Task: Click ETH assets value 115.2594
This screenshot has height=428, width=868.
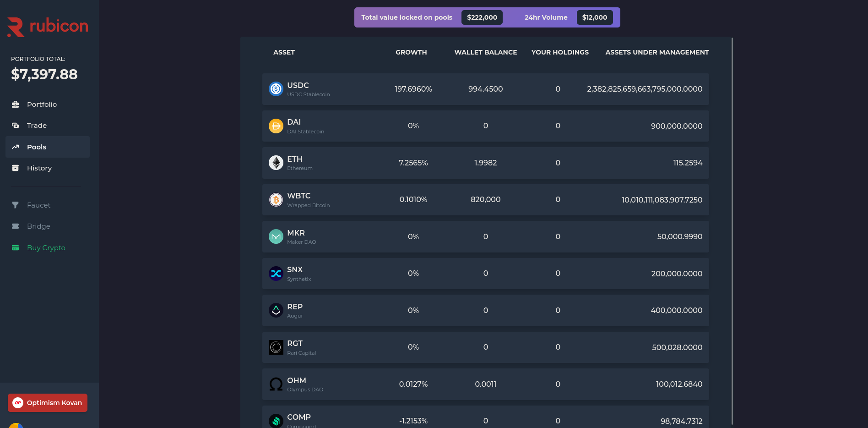Action: (x=688, y=163)
